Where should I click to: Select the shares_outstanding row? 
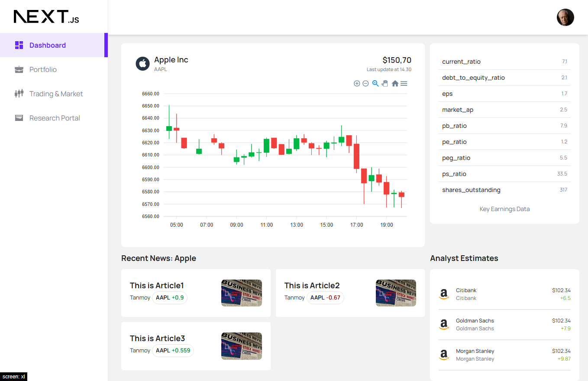point(504,190)
